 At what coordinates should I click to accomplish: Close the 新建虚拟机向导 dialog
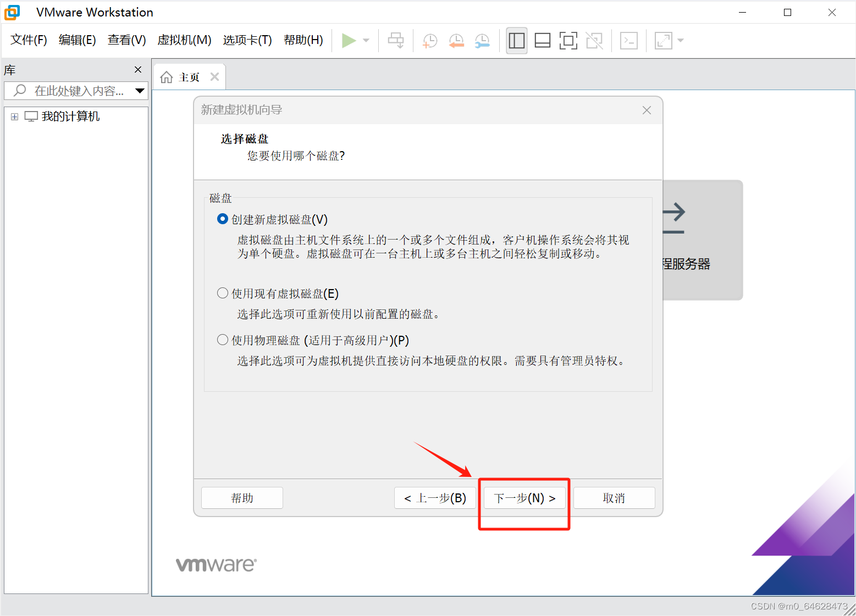(647, 110)
